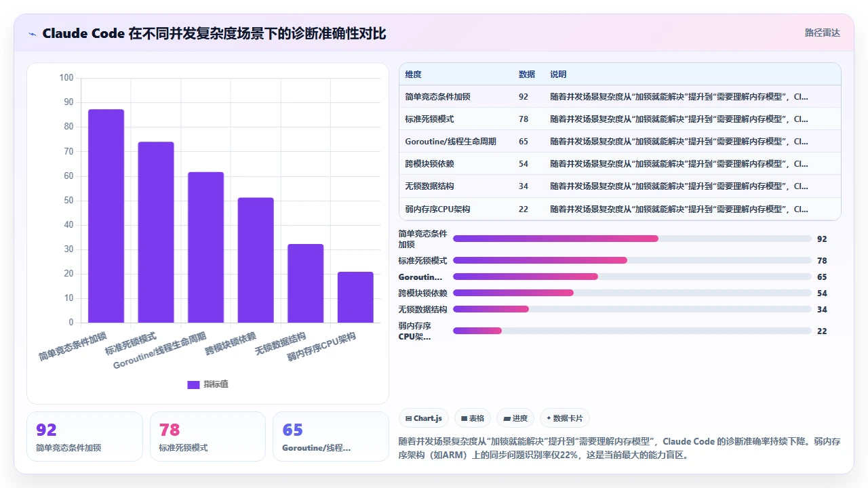Click the Goroutin... progress bar
This screenshot has width=868, height=488.
(632, 277)
